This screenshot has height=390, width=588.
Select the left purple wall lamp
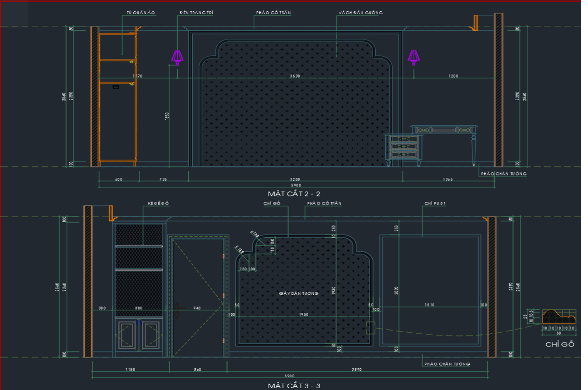coord(177,57)
